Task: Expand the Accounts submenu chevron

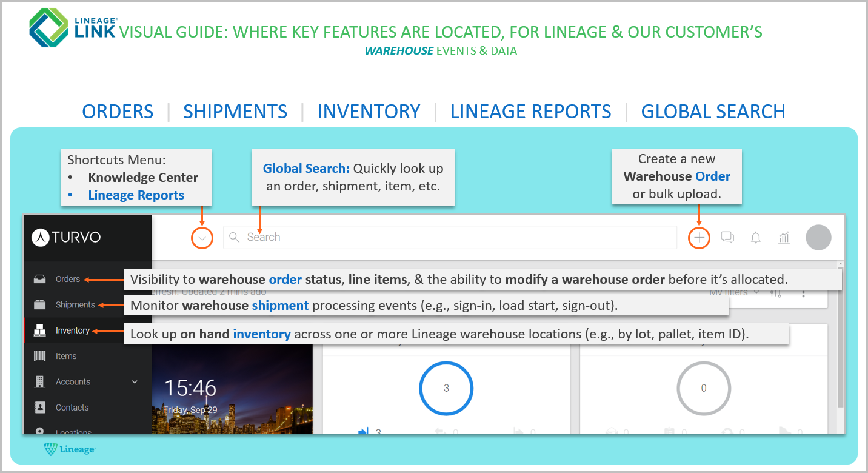Action: [x=135, y=382]
